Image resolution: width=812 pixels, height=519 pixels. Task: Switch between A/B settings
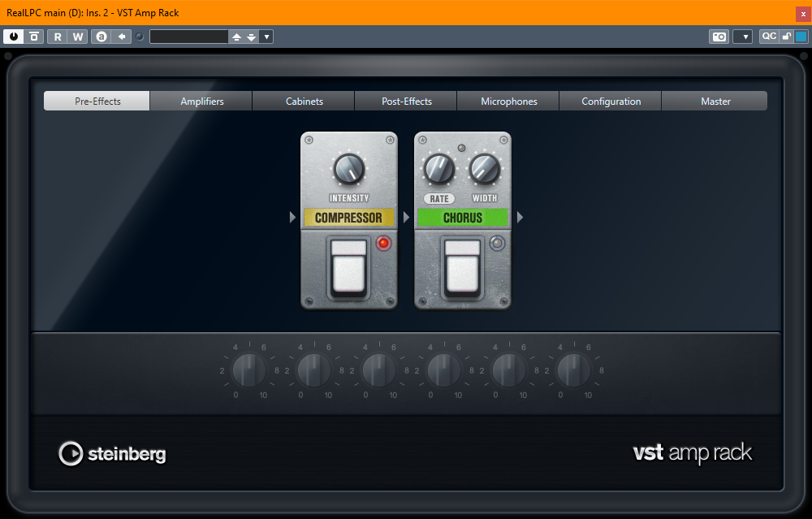point(101,37)
